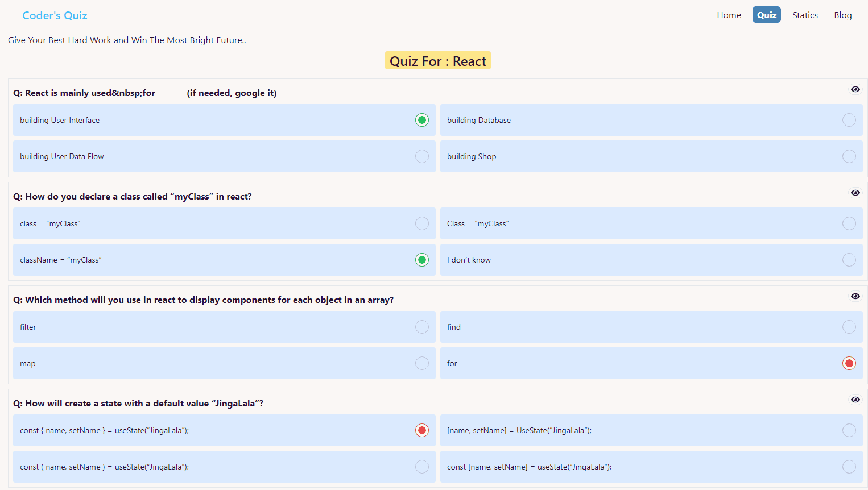Choose the 'map' answer option
The width and height of the screenshot is (868, 490).
pos(421,363)
